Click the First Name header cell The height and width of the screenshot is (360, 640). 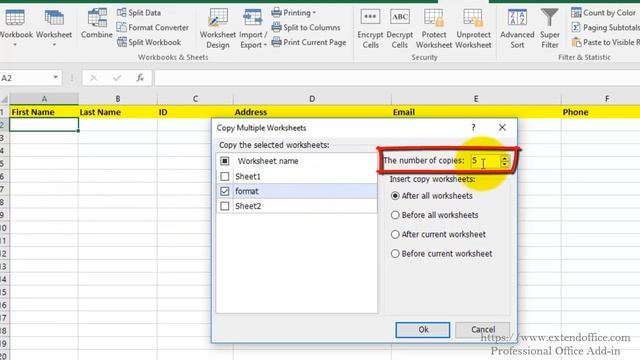pyautogui.click(x=44, y=112)
